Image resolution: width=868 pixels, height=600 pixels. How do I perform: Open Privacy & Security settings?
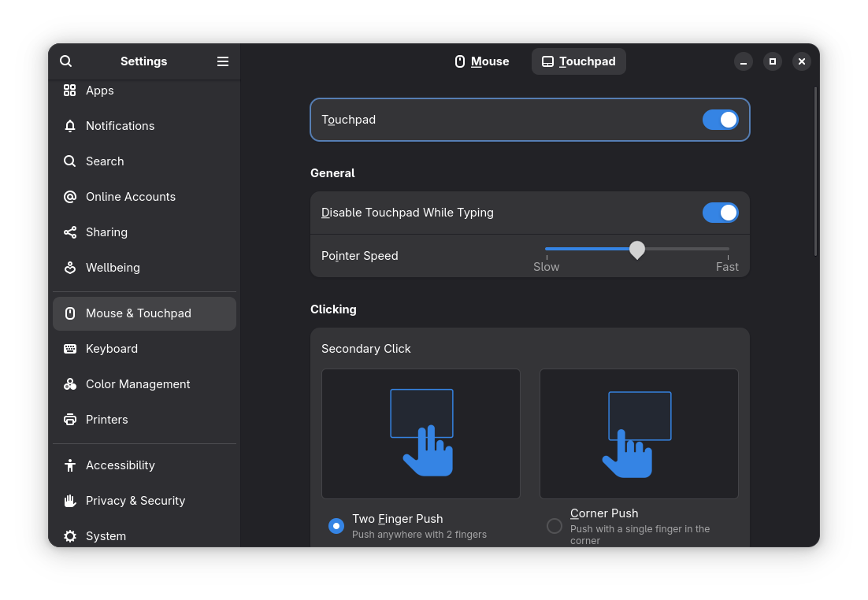click(135, 501)
